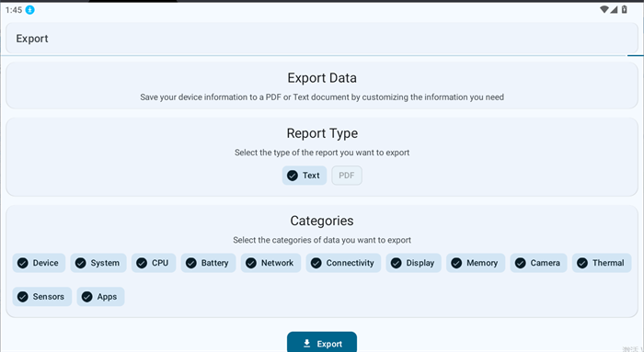Uncheck the Camera category chip
Image resolution: width=644 pixels, height=352 pixels.
(538, 263)
